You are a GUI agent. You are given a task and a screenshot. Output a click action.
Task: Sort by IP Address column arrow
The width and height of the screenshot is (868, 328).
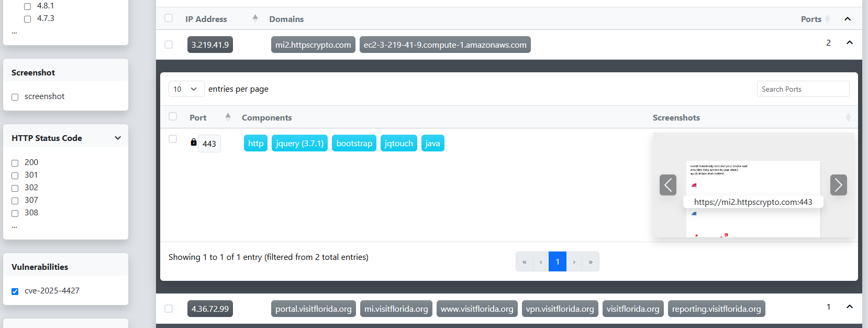[x=255, y=18]
